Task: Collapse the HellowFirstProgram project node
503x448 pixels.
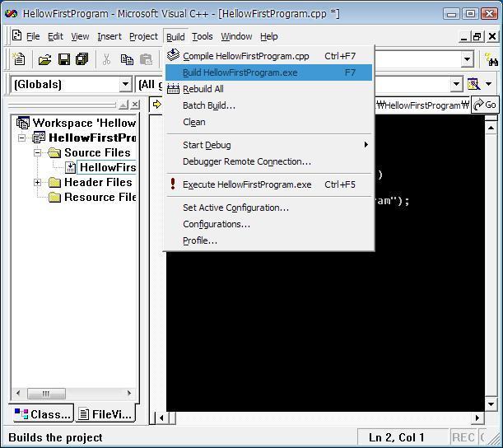Action: tap(21, 138)
